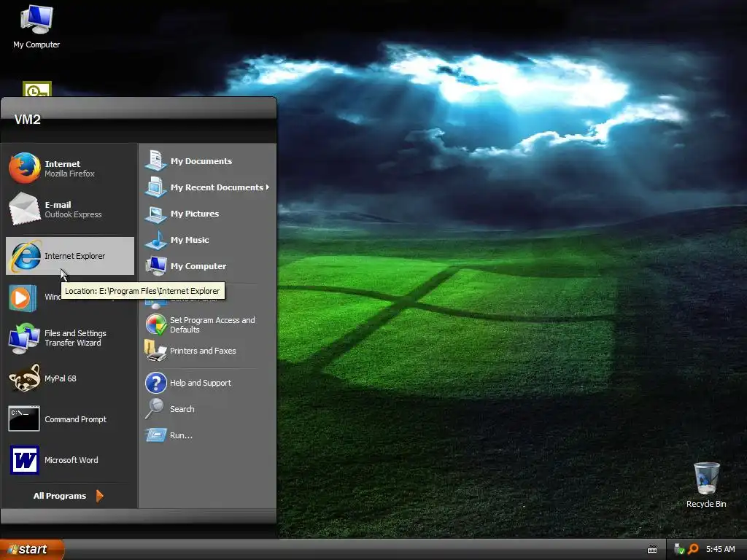Select My Computer desktop icon
The width and height of the screenshot is (747, 560).
36,19
